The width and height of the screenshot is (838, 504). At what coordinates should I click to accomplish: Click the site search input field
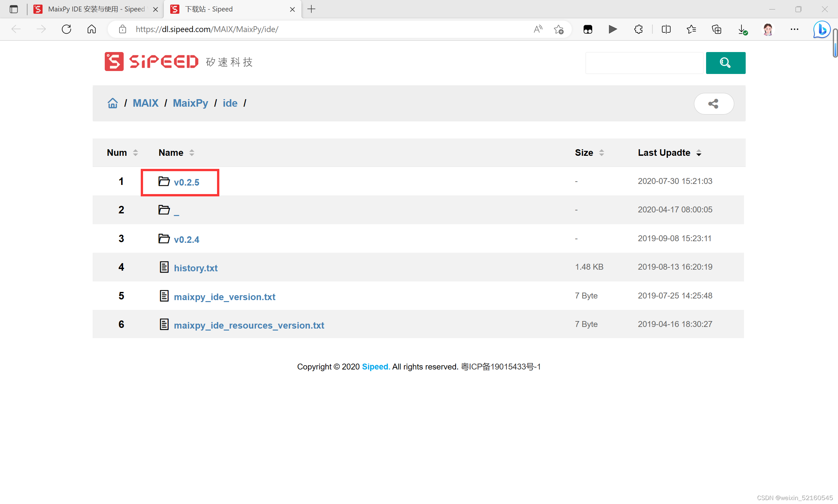tap(644, 63)
